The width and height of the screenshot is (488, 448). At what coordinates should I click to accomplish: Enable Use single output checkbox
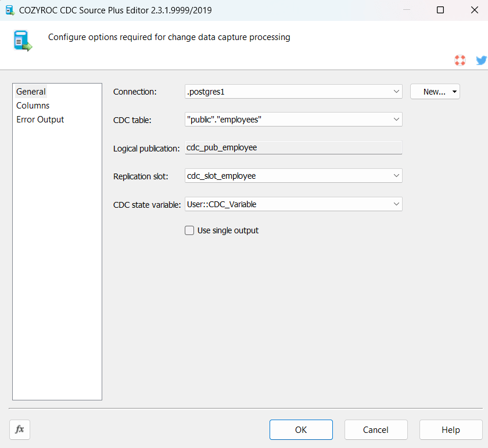189,230
